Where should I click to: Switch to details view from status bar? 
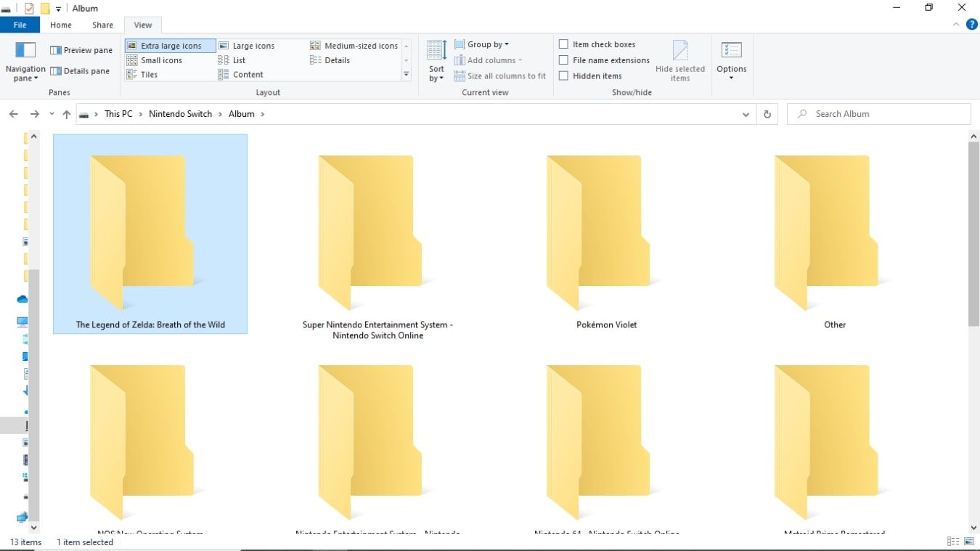(x=953, y=542)
